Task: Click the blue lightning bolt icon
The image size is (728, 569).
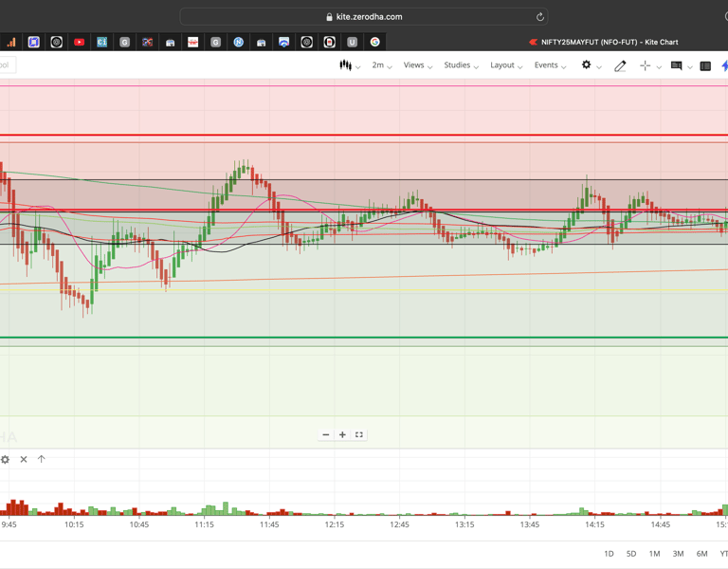Action: [x=724, y=65]
